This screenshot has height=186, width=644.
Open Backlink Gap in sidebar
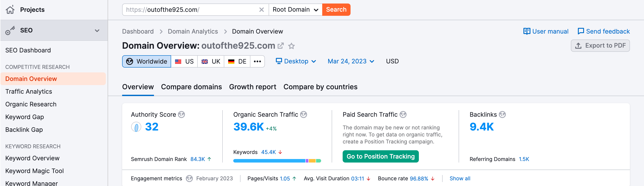[24, 130]
